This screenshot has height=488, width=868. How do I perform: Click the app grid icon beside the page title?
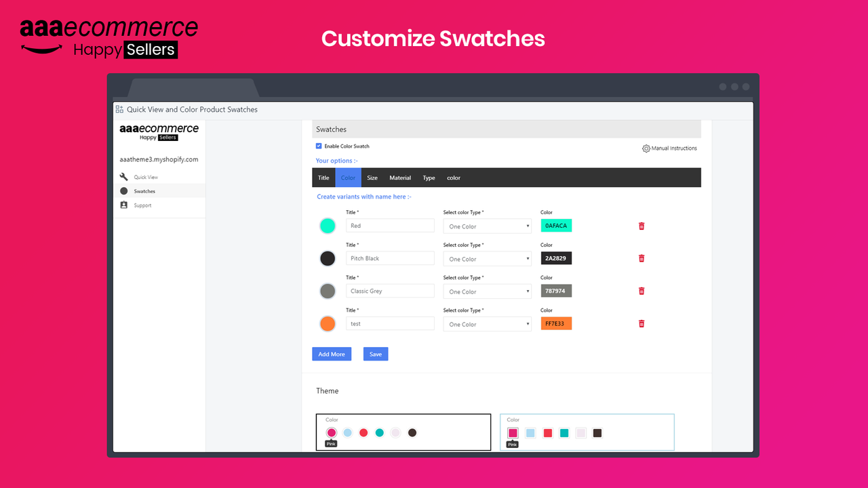coord(119,109)
